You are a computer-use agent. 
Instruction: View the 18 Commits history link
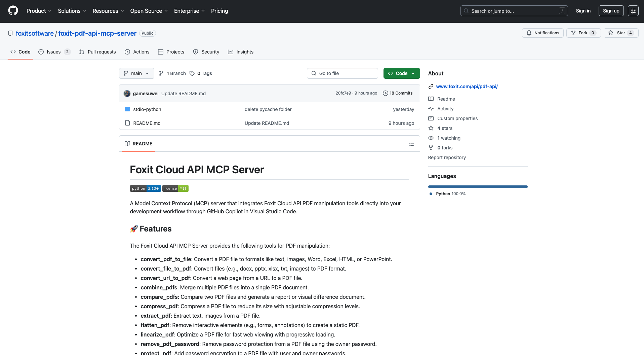[398, 93]
